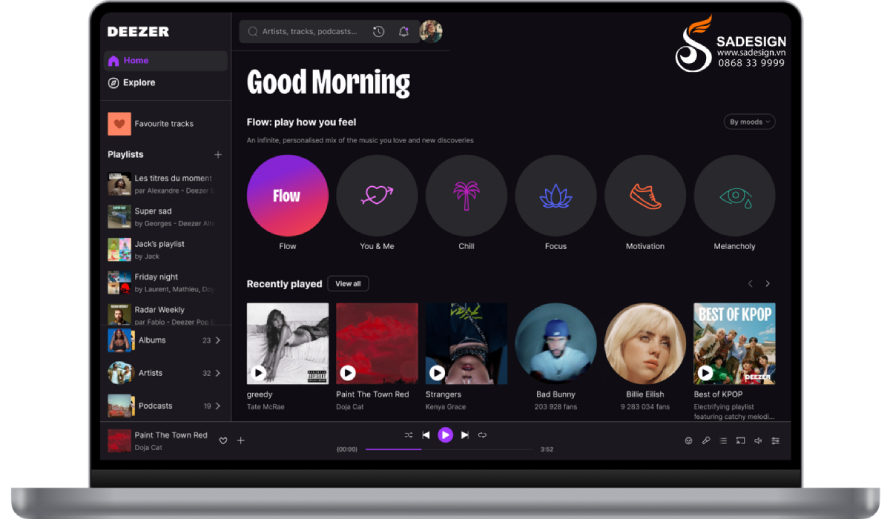
Task: Skip to previous track
Action: click(x=426, y=435)
